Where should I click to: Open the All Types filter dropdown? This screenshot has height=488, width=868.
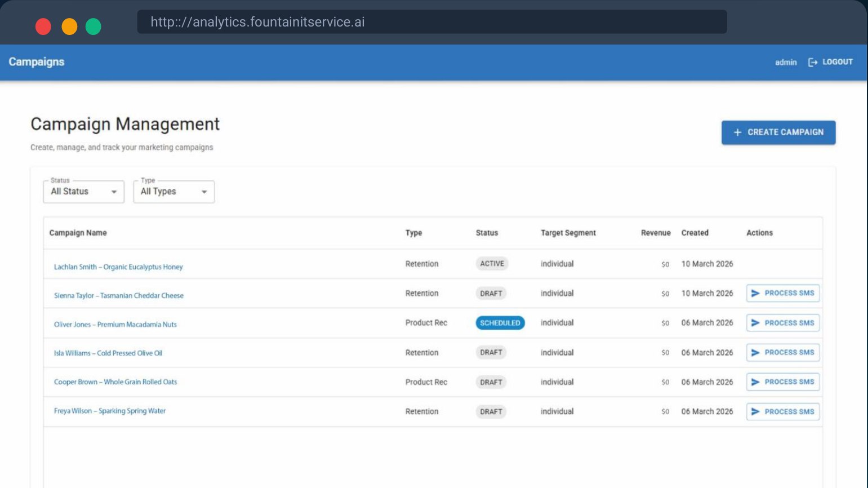tap(174, 192)
